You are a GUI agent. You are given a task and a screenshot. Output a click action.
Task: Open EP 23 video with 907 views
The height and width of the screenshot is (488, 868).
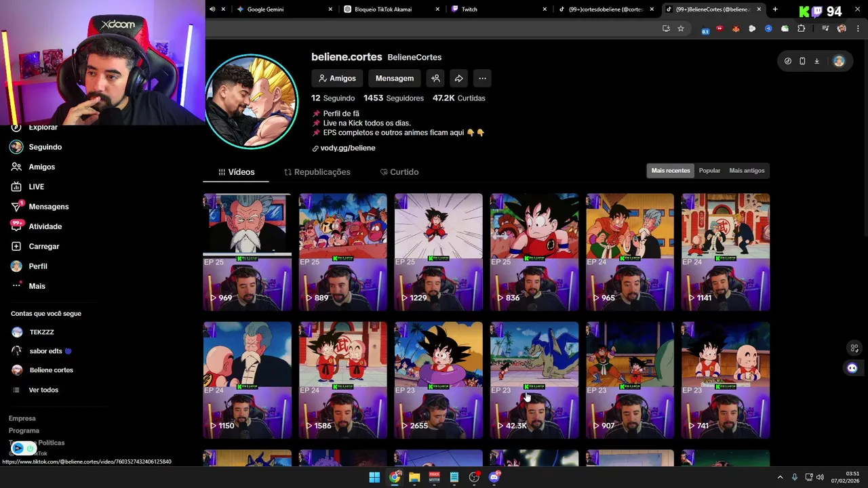[630, 380]
